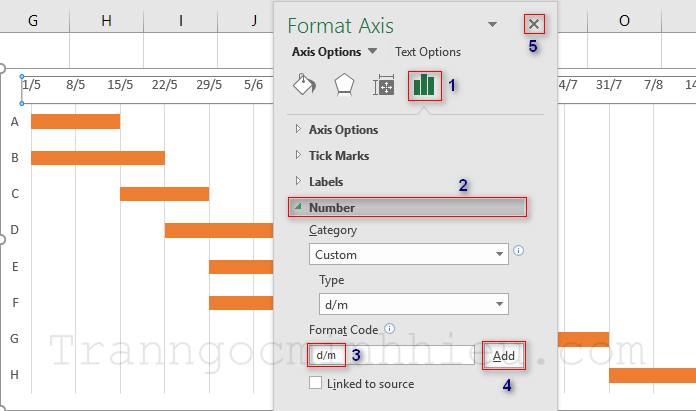The height and width of the screenshot is (411, 696).
Task: Click the Format Code info icon
Action: tap(390, 328)
